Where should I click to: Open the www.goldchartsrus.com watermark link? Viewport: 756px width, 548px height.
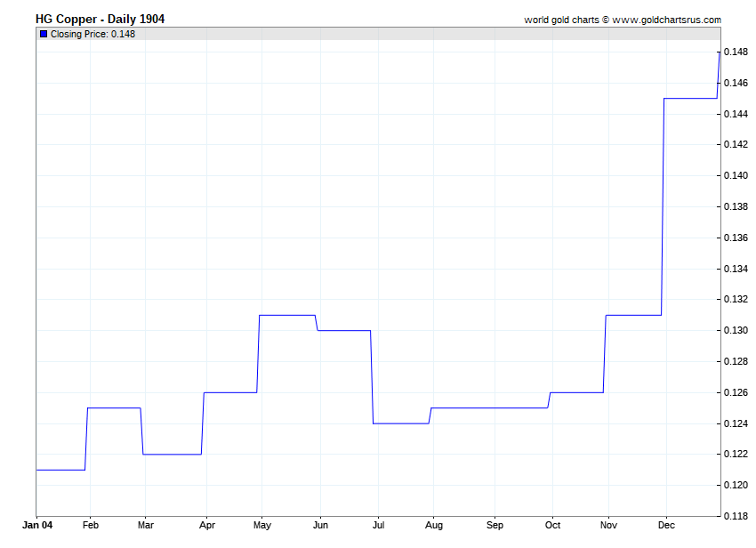point(666,20)
